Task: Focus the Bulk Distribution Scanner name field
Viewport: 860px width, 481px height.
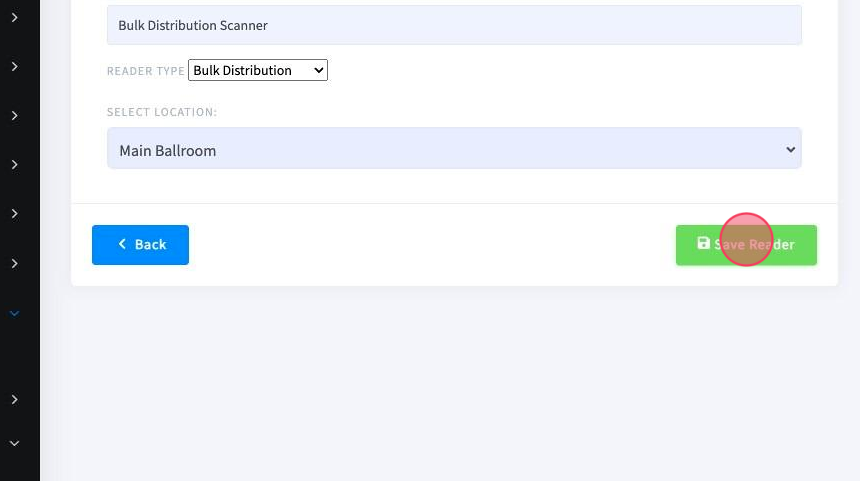Action: 454,25
